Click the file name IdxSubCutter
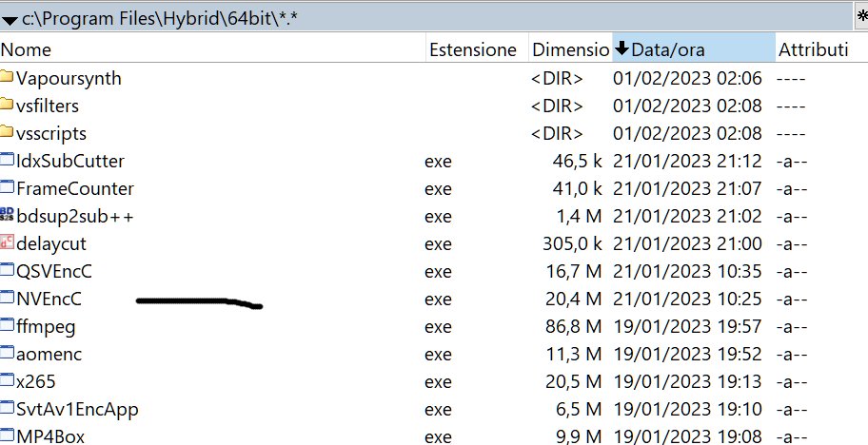 pyautogui.click(x=70, y=161)
